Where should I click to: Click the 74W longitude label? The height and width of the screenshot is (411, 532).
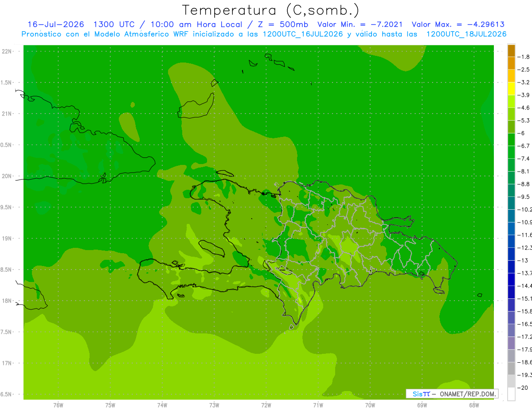[162, 405]
